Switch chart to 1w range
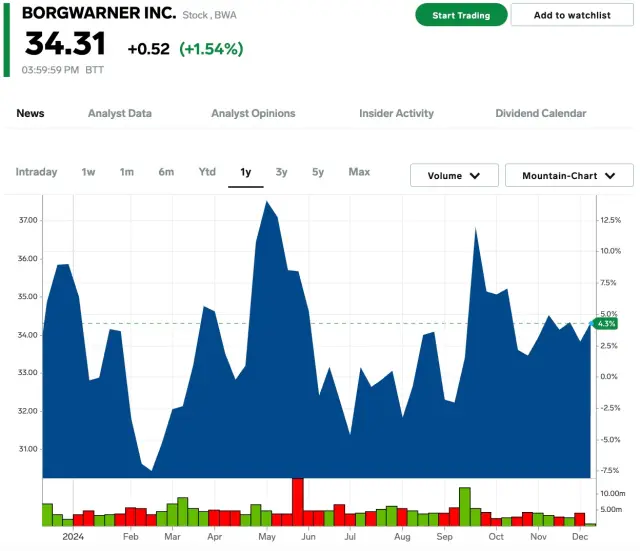640x551 pixels. click(x=89, y=172)
